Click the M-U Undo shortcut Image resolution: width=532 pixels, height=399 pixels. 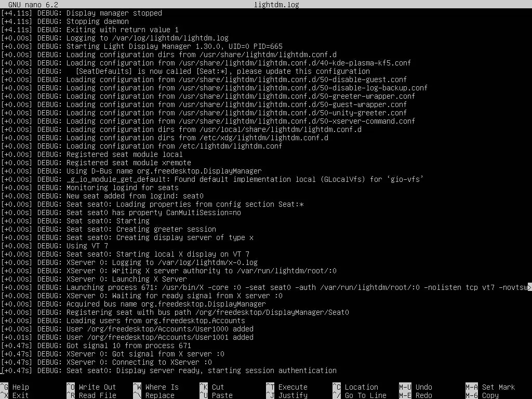416,387
